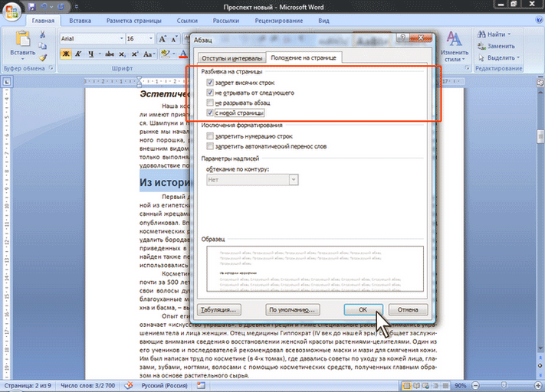Click the По умолчанию... button
The height and width of the screenshot is (392, 545).
click(292, 310)
